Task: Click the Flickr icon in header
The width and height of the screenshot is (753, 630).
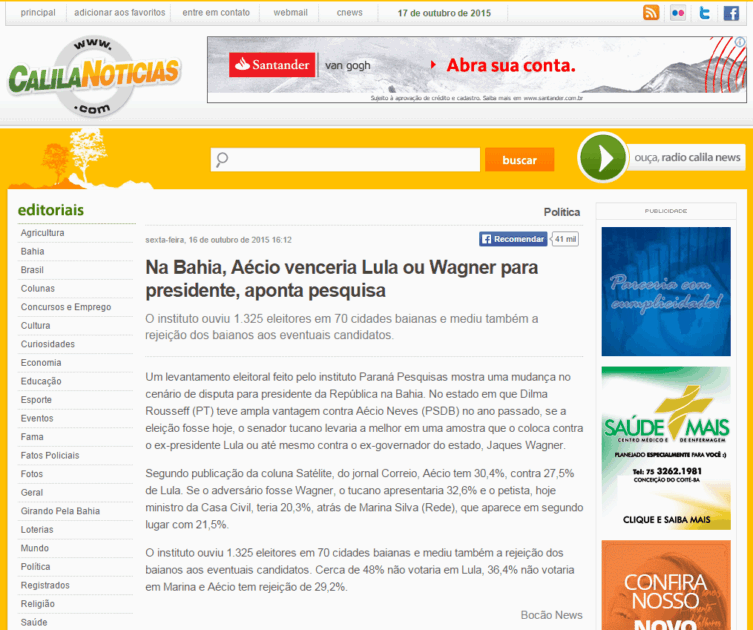Action: [x=679, y=13]
